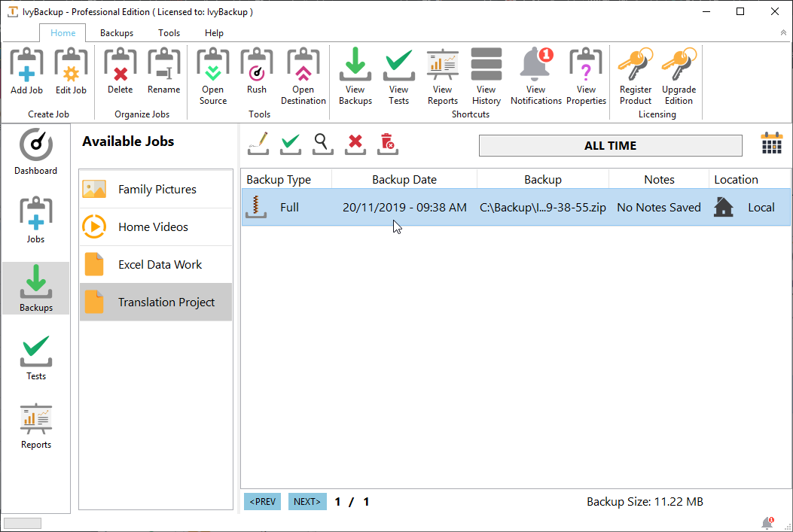Click the NEXT> page button
The image size is (793, 532).
(307, 502)
